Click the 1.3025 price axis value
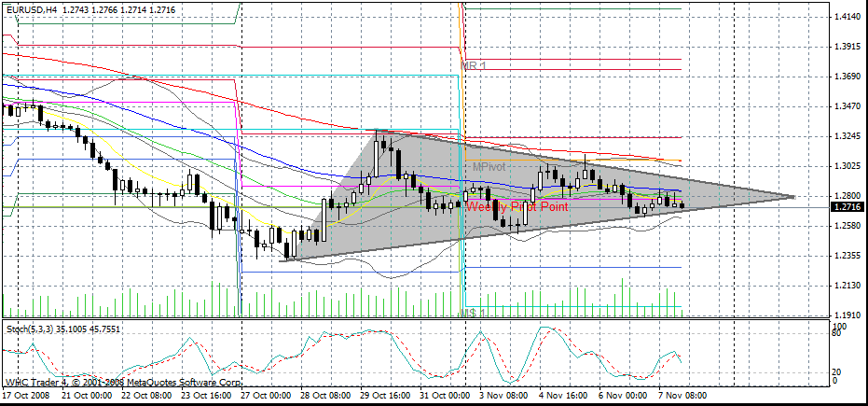 [x=847, y=166]
